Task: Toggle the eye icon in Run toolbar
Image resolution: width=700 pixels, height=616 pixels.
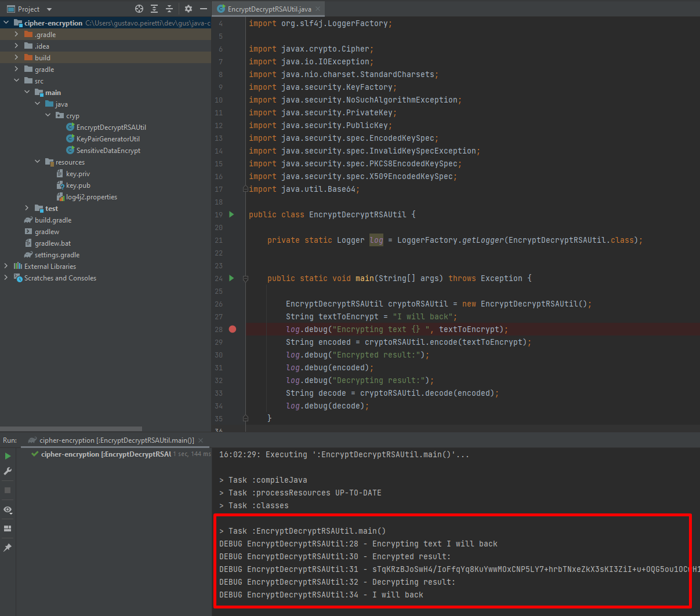Action: 8,509
